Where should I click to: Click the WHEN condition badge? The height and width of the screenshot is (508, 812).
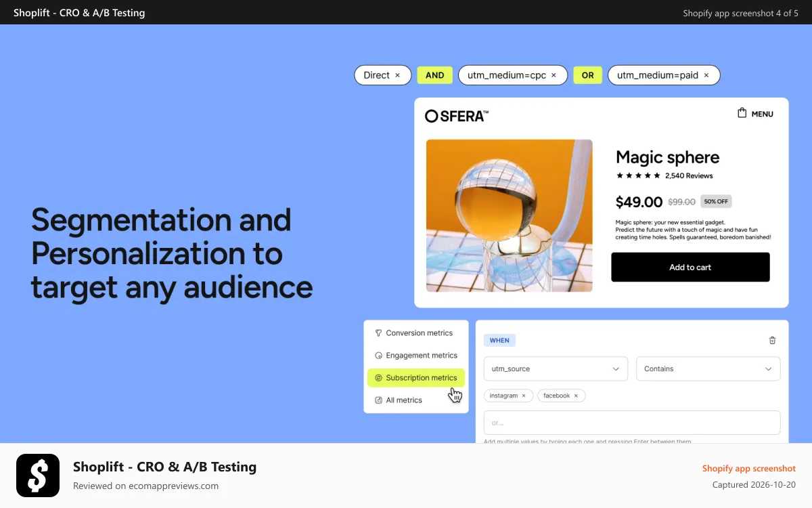click(499, 340)
